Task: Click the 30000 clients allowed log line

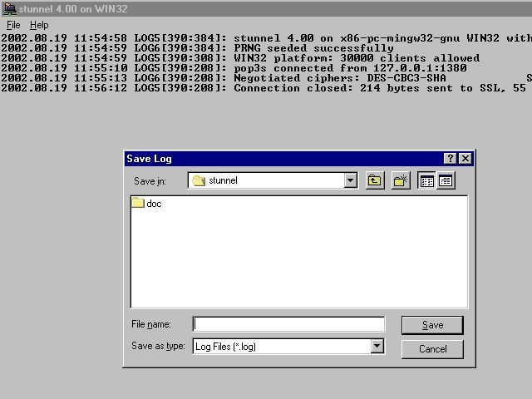Action: pos(240,58)
